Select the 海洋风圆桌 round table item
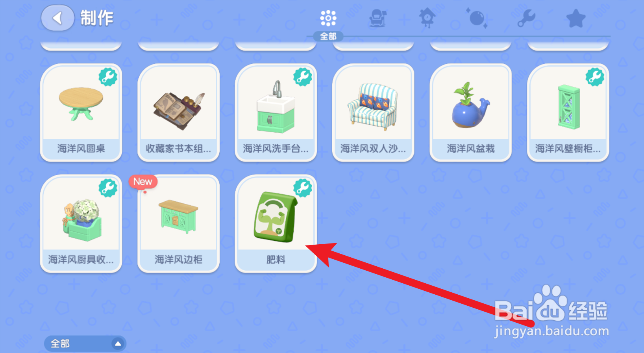644x353 pixels. 81,113
